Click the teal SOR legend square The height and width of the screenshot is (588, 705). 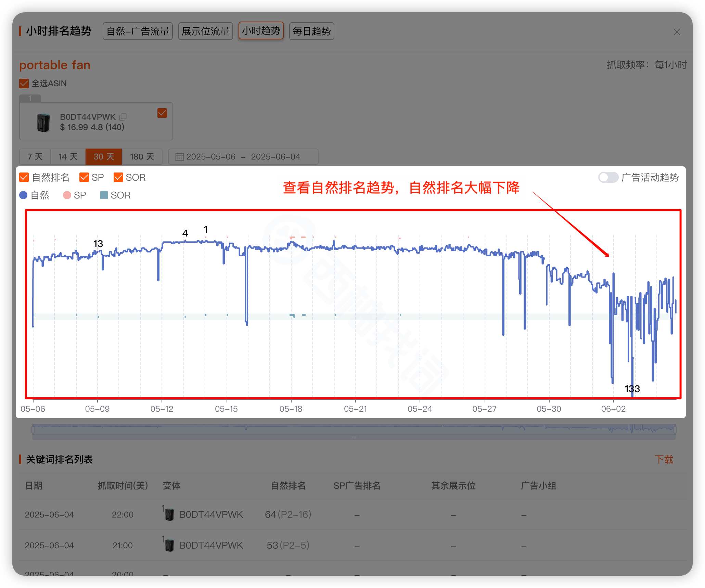coord(104,195)
